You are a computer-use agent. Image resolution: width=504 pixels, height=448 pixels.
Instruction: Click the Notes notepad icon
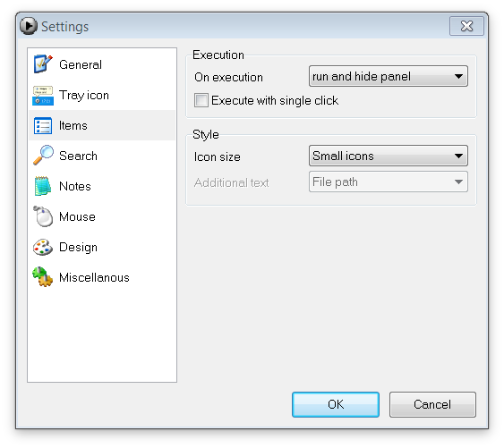[43, 186]
